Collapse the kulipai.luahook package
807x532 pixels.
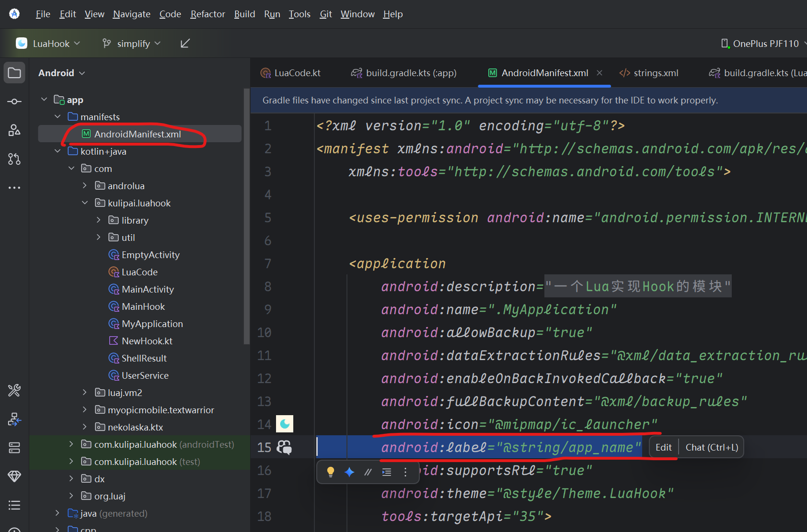85,203
